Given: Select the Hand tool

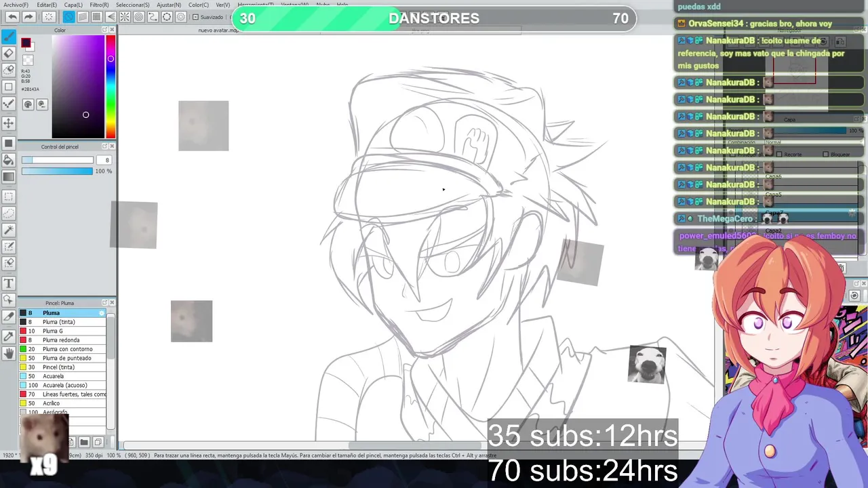Looking at the screenshot, I should 9,353.
